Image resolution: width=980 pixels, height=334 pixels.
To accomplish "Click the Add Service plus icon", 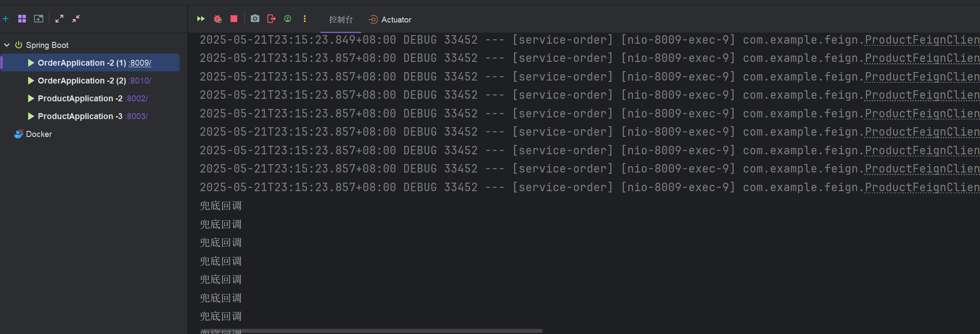I will 6,19.
